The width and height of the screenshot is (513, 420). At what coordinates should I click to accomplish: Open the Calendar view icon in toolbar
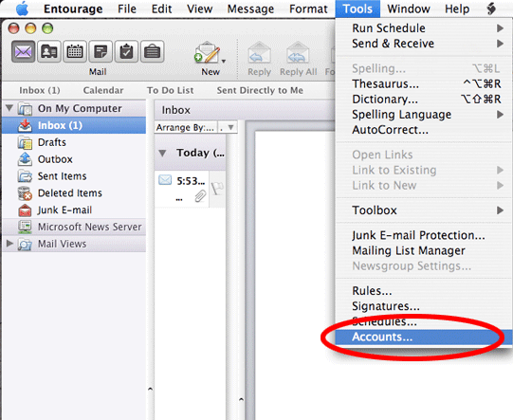(x=75, y=51)
